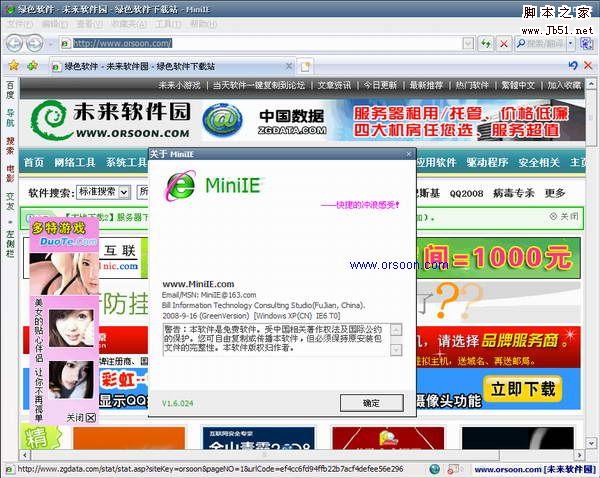The height and width of the screenshot is (478, 600).
Task: Click the globe icon in the status bar
Action: [434, 469]
